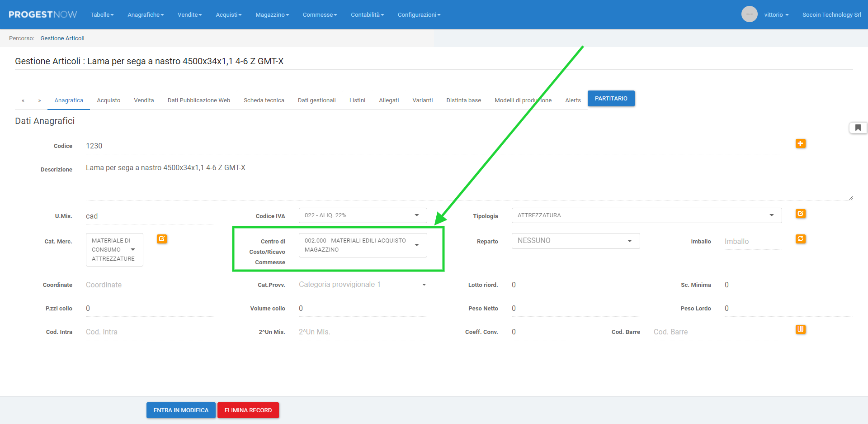Switch to the Listini tab
This screenshot has height=424, width=868.
[x=357, y=100]
